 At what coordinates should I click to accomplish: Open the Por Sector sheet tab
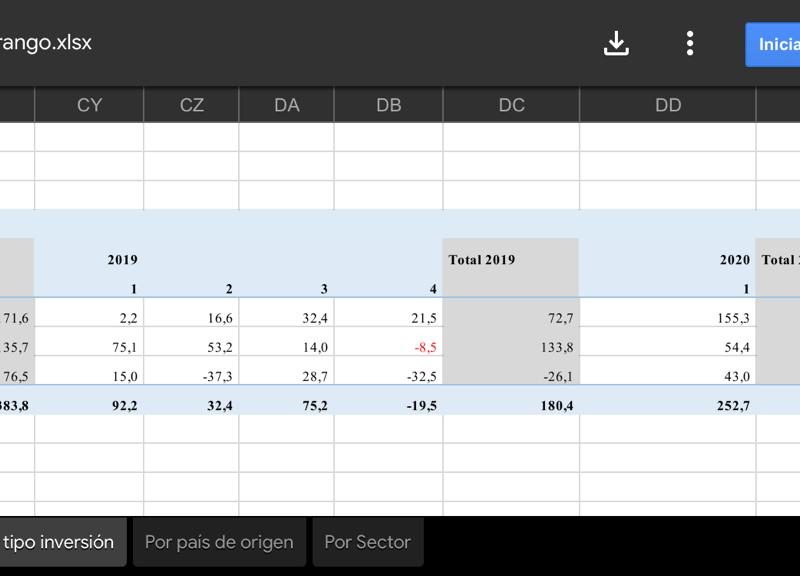[x=367, y=542]
